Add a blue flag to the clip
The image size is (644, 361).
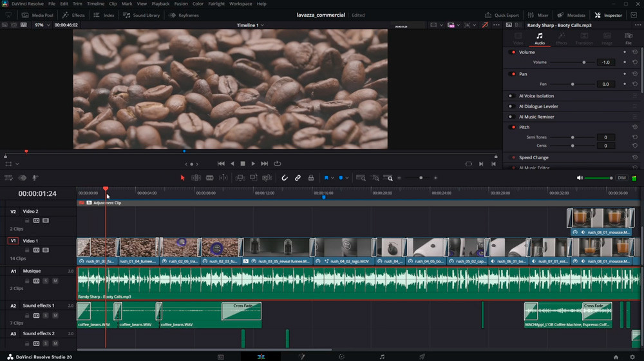326,178
